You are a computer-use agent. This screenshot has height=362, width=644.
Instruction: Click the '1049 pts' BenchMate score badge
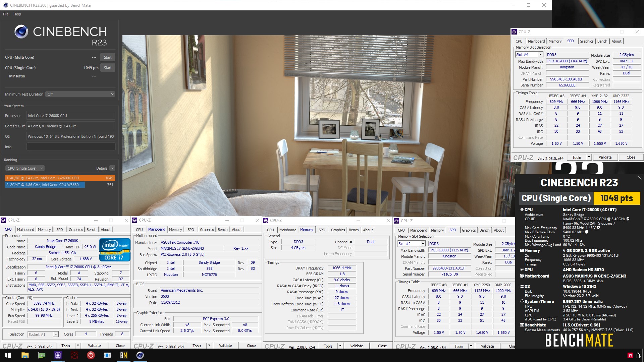[616, 198]
